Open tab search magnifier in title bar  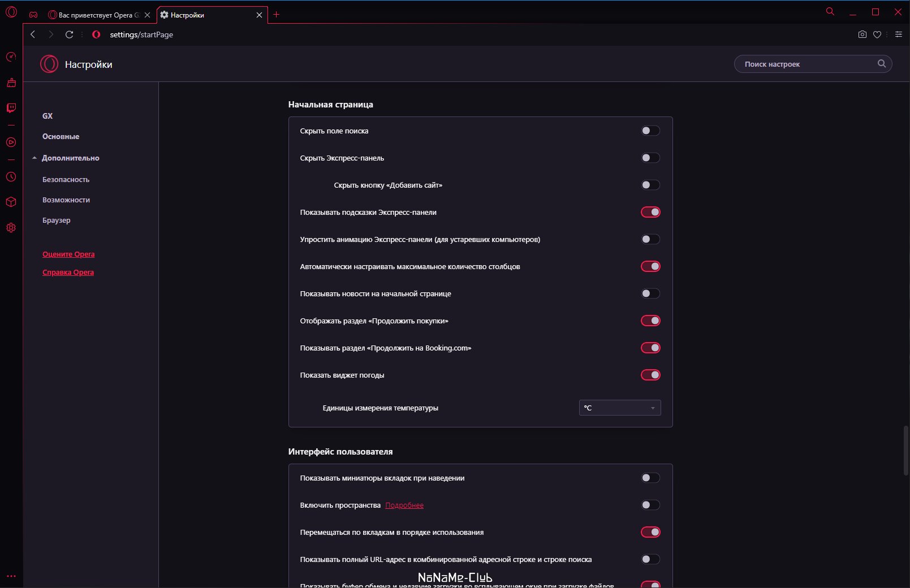[x=830, y=11]
